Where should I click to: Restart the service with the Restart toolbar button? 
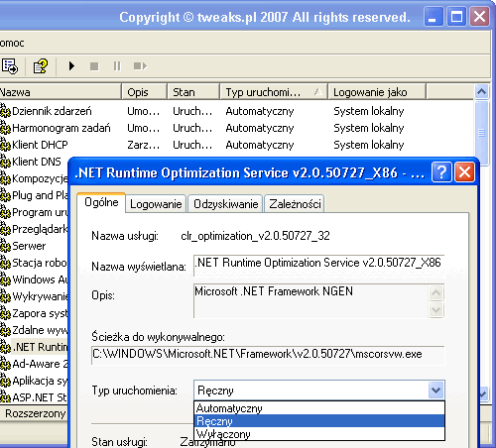pos(140,66)
